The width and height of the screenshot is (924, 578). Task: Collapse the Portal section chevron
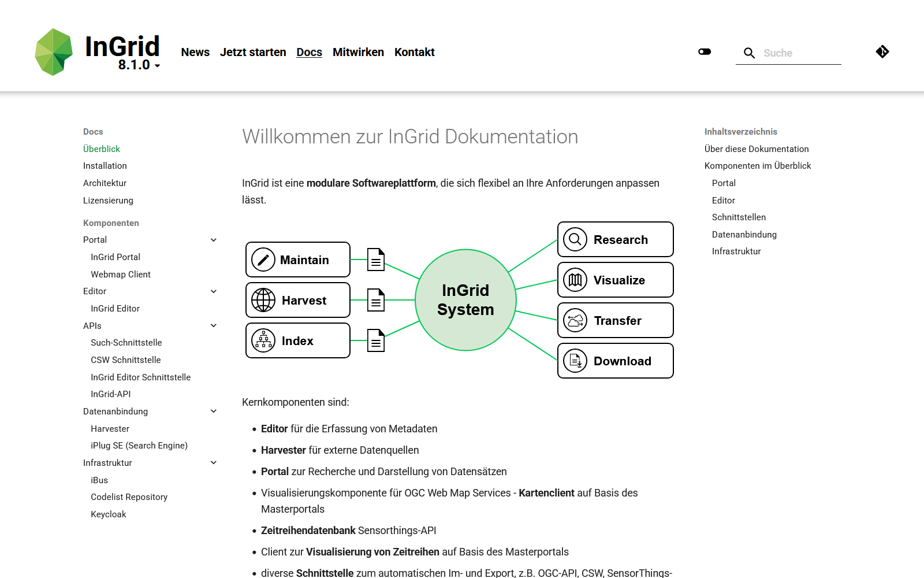click(214, 240)
